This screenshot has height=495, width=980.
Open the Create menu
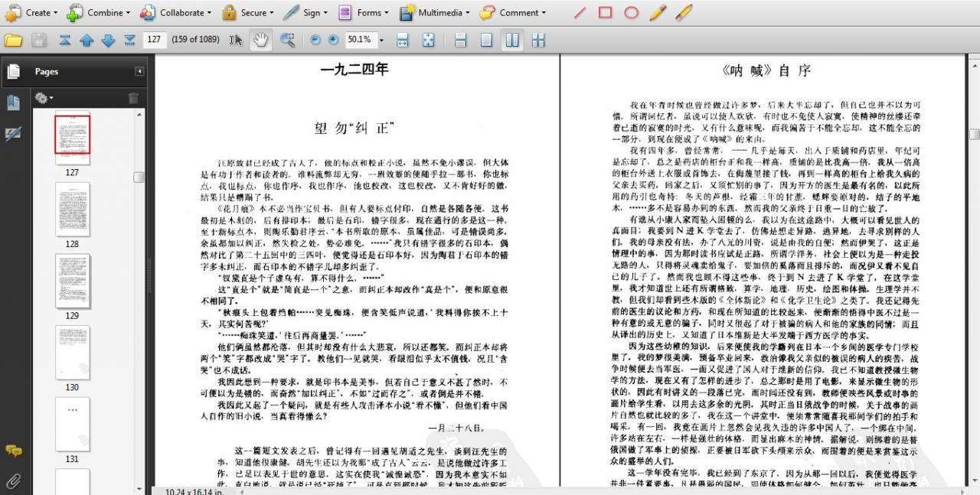32,12
